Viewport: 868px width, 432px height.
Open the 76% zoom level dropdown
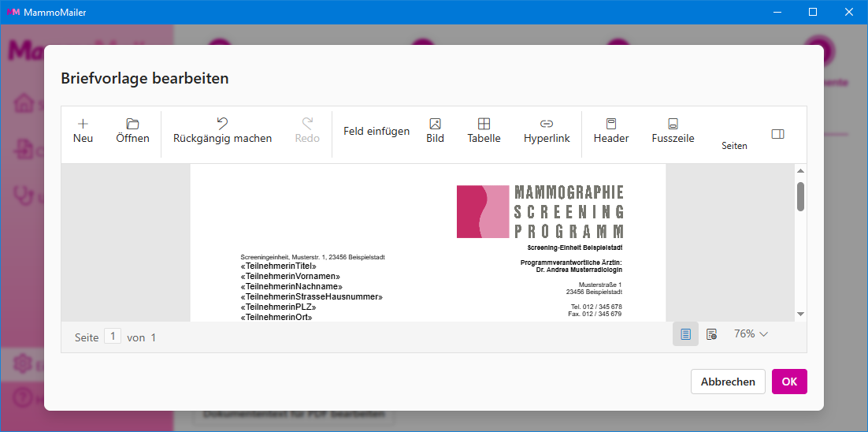(x=751, y=334)
